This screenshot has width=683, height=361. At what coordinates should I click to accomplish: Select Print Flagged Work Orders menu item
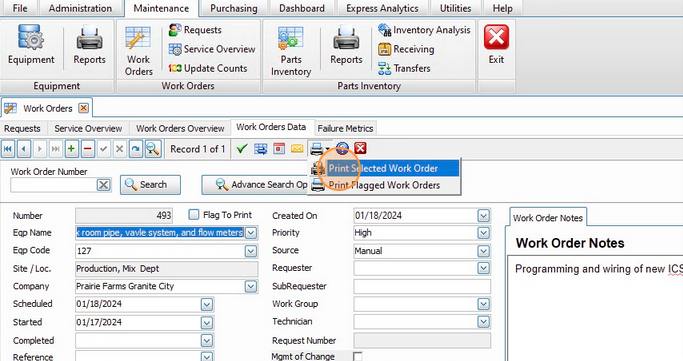point(384,185)
